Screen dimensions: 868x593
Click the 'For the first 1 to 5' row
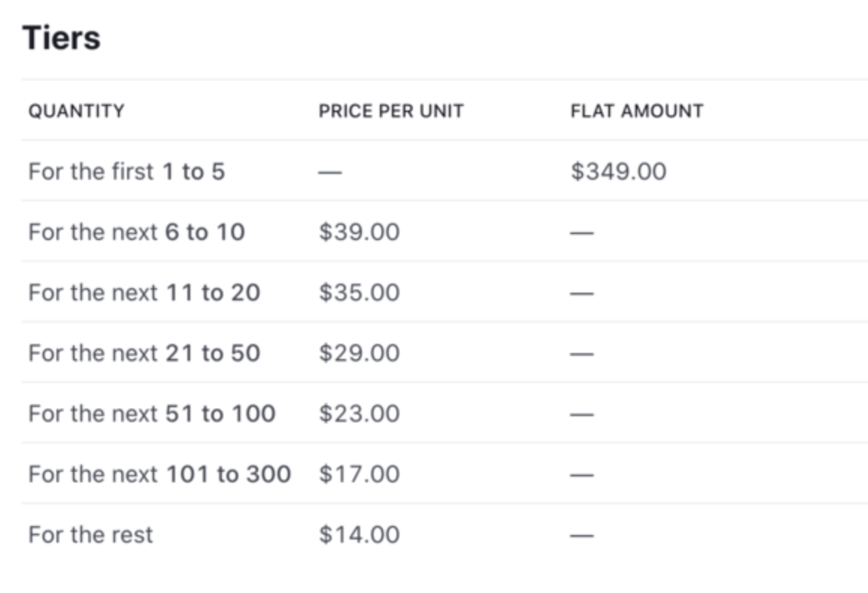[445, 171]
